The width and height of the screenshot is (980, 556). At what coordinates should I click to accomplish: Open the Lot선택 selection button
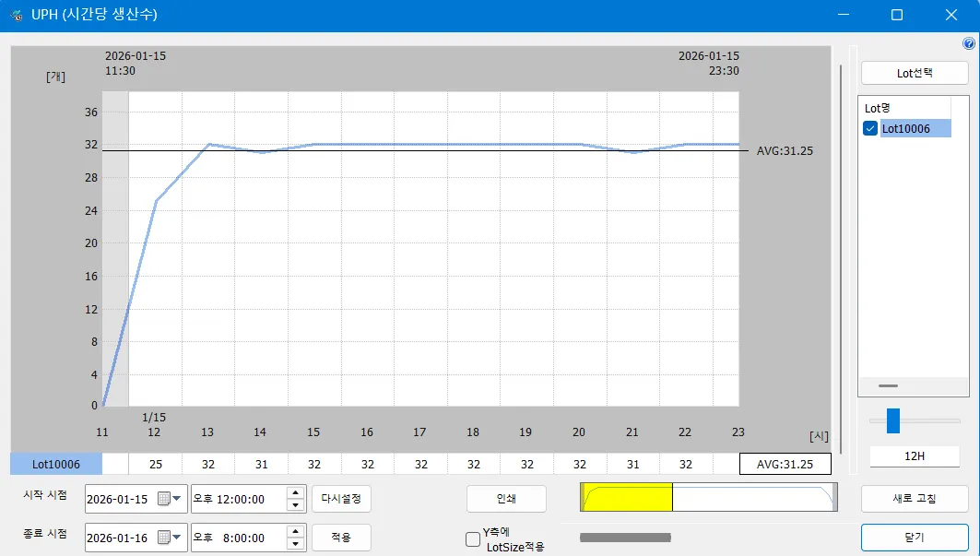915,73
